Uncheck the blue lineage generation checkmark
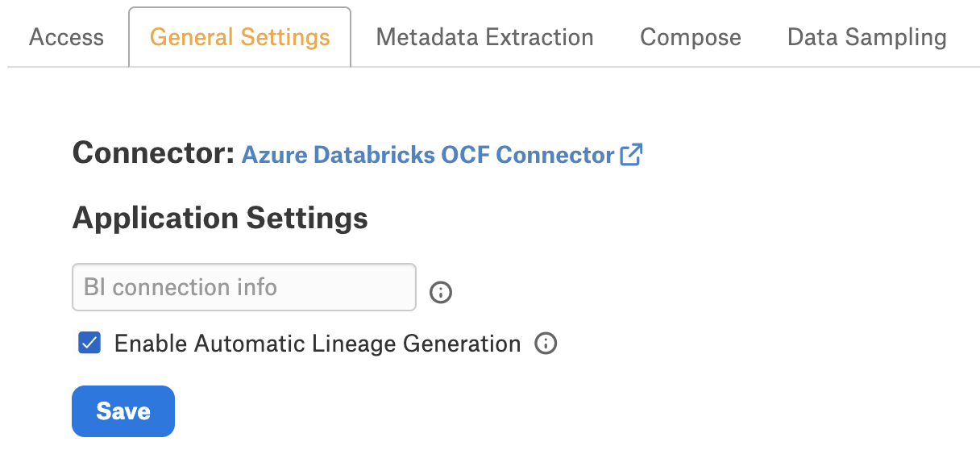The image size is (980, 471). [89, 343]
